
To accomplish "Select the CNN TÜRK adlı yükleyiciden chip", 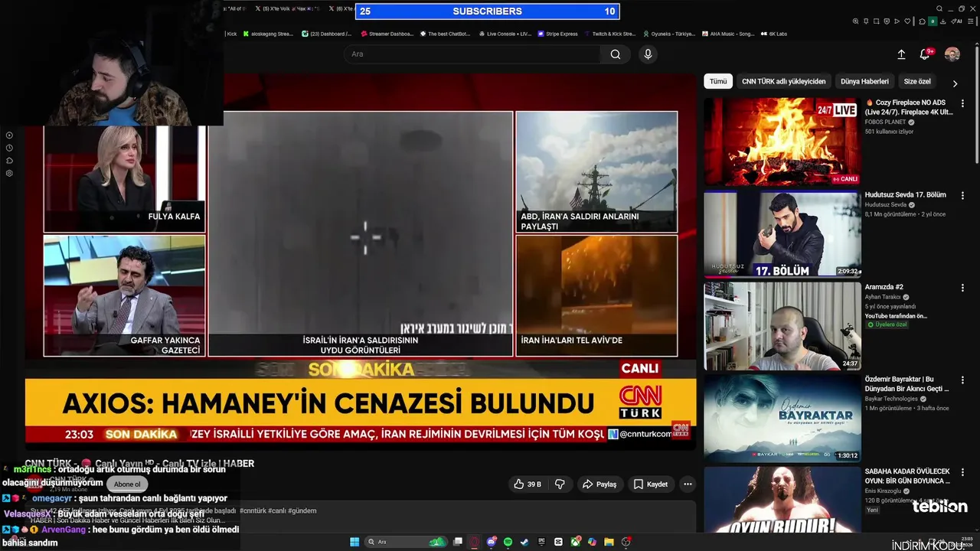I will pyautogui.click(x=783, y=81).
